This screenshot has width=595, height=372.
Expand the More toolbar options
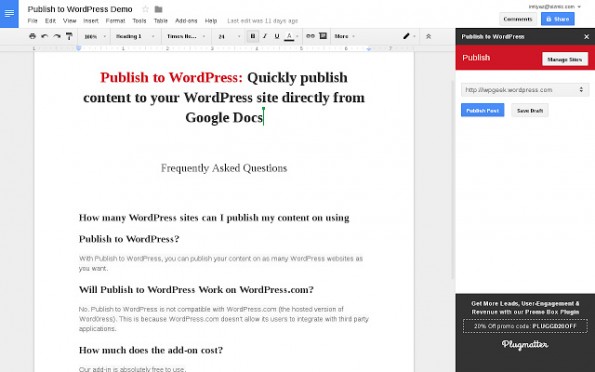(x=345, y=36)
